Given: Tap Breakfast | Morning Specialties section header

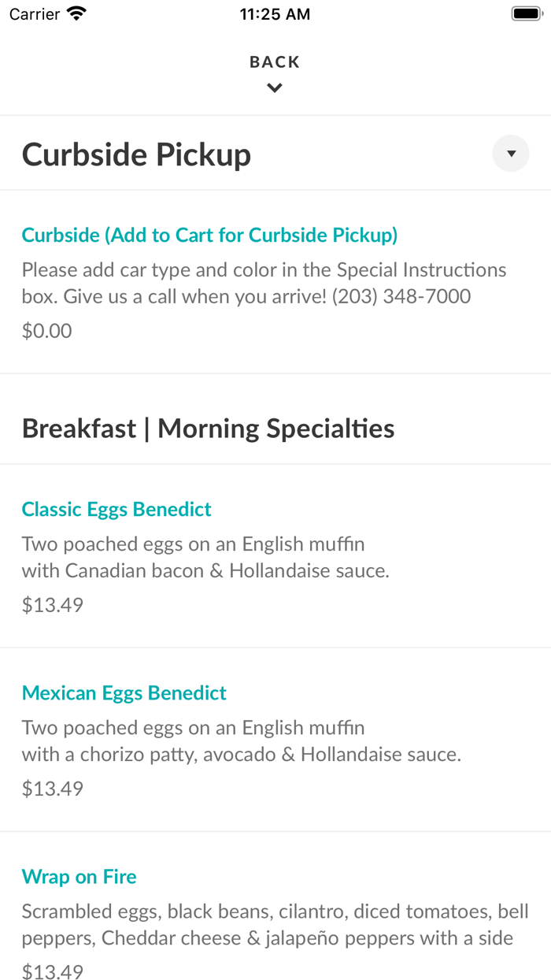Looking at the screenshot, I should tap(208, 429).
